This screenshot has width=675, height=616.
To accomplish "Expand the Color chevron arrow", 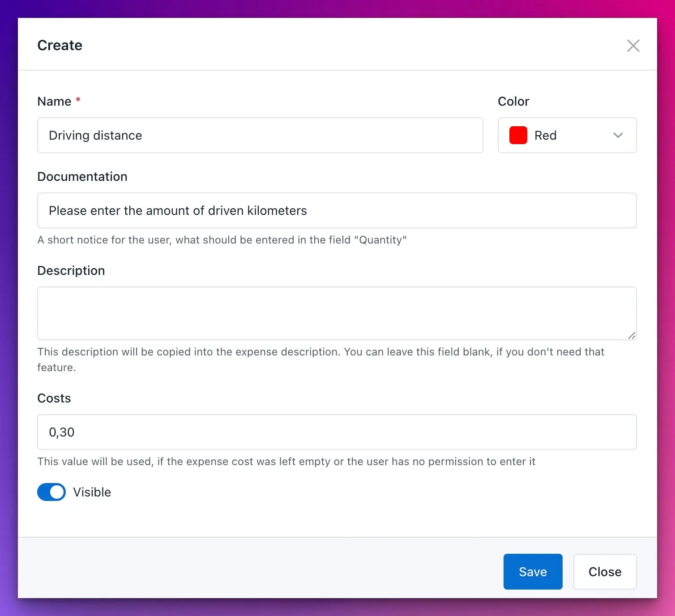I will point(618,135).
